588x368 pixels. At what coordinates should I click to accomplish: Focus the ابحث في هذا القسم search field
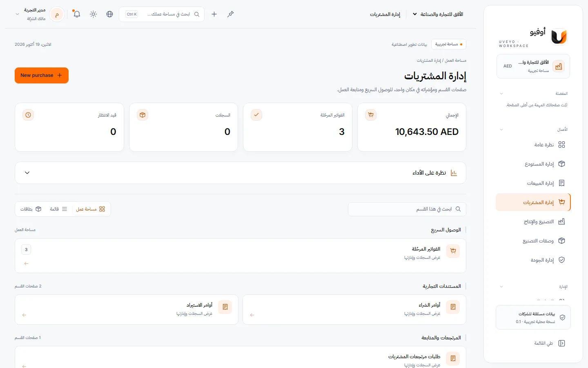pos(407,209)
